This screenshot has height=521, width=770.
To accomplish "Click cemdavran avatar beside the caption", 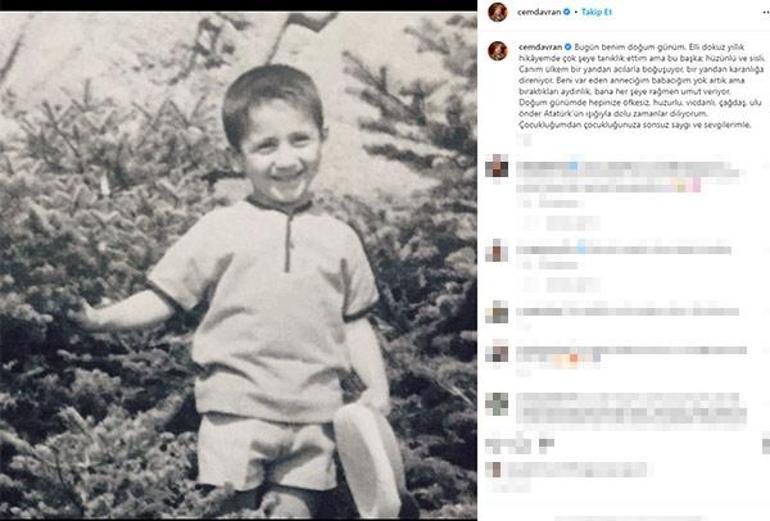I will pyautogui.click(x=497, y=51).
